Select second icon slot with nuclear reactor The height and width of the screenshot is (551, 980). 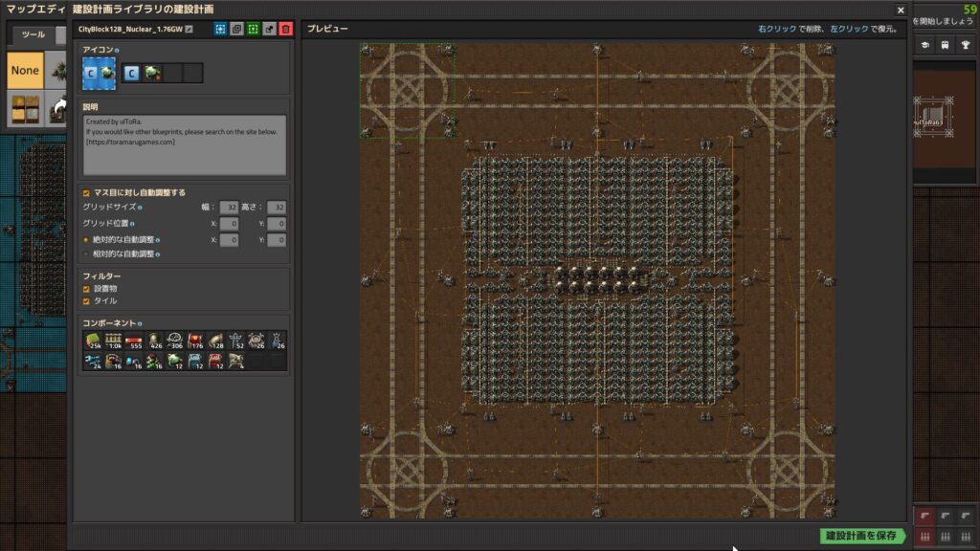click(152, 73)
